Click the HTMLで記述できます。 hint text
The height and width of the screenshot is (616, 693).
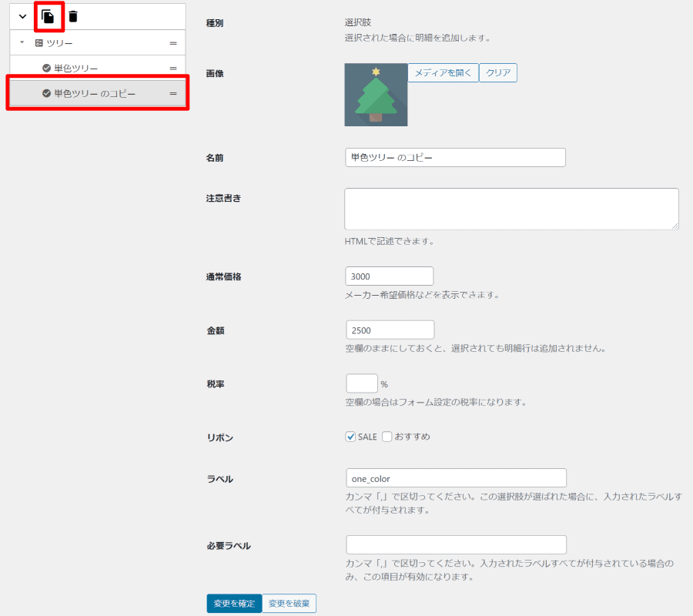(390, 241)
